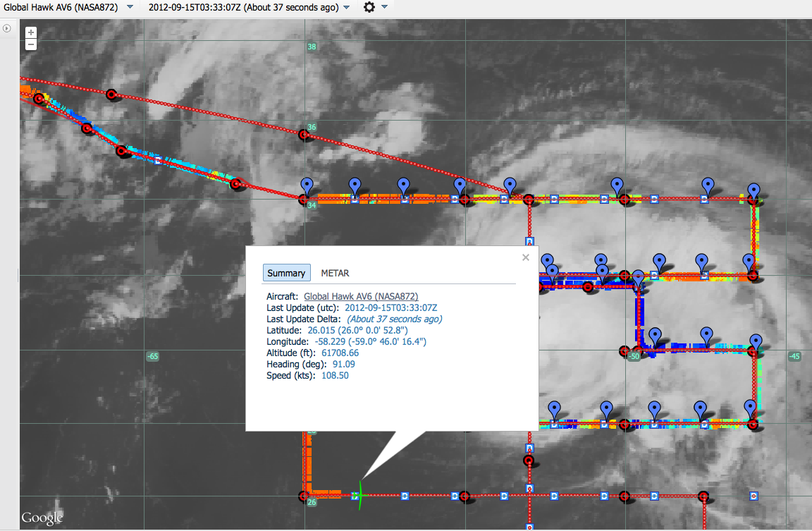
Task: Click red-dot square marker at far-right bottom track
Action: (753, 496)
